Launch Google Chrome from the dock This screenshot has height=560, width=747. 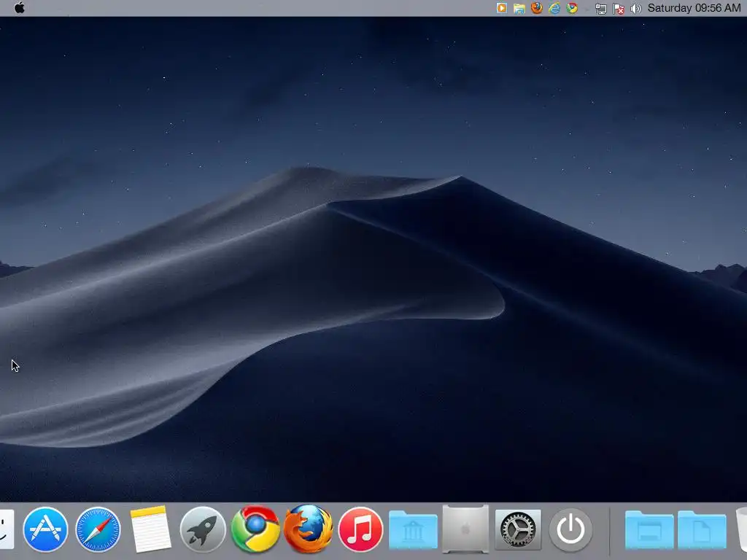[255, 529]
